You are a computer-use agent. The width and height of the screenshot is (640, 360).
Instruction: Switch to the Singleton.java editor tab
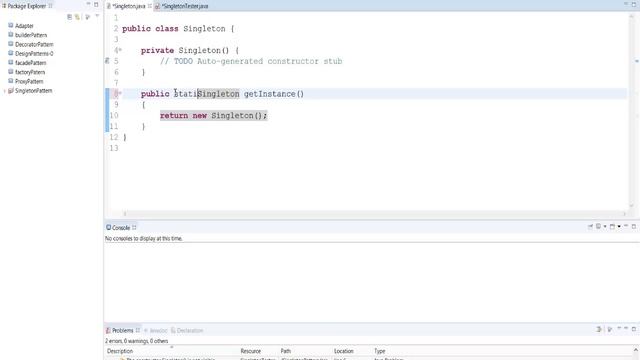tap(129, 6)
